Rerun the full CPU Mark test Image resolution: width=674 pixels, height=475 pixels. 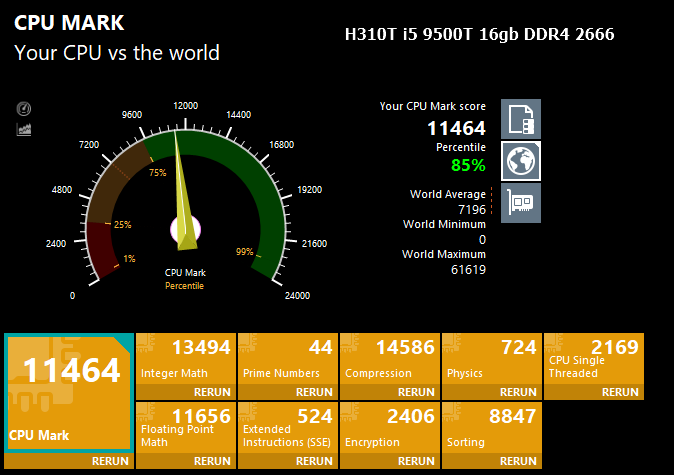point(110,461)
